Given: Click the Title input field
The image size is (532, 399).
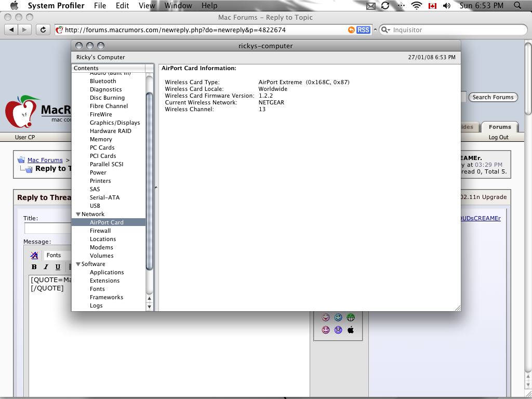Looking at the screenshot, I should coord(48,229).
